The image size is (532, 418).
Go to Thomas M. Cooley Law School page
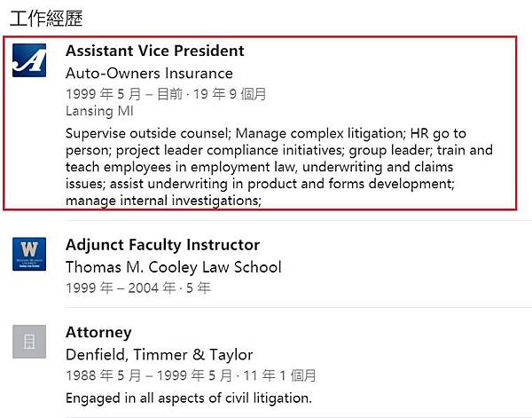(x=174, y=267)
